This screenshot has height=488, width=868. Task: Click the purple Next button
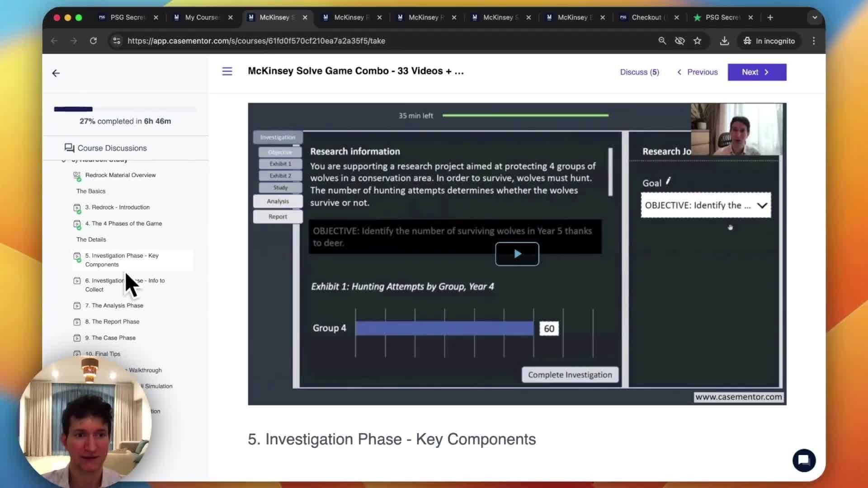(x=757, y=72)
